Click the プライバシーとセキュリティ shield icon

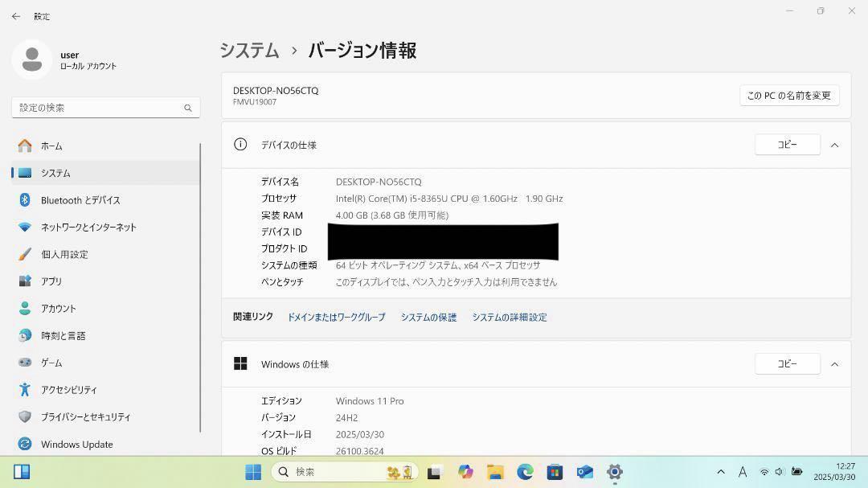point(25,416)
